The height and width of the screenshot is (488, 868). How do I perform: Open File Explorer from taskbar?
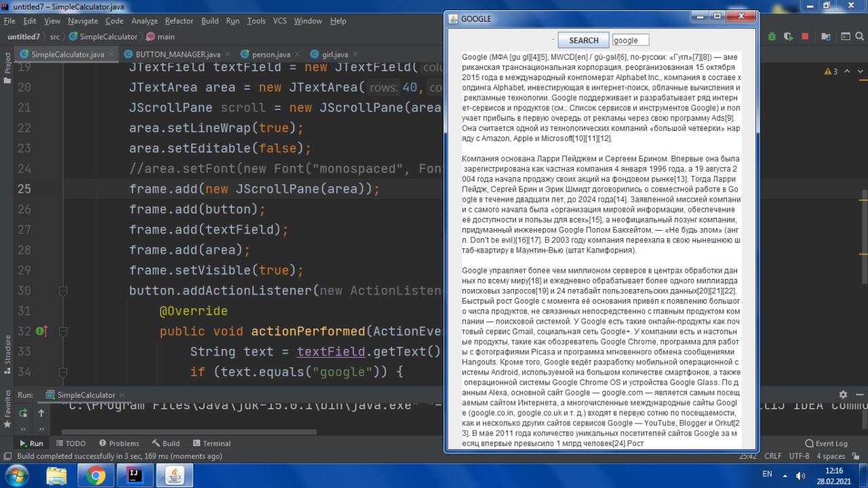coord(56,474)
